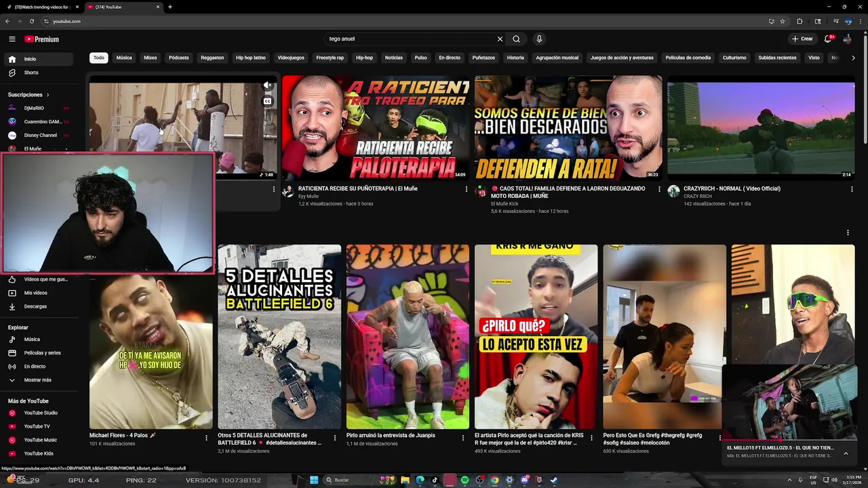The width and height of the screenshot is (868, 488).
Task: Select the Freestyle rap filter chip
Action: click(x=330, y=58)
